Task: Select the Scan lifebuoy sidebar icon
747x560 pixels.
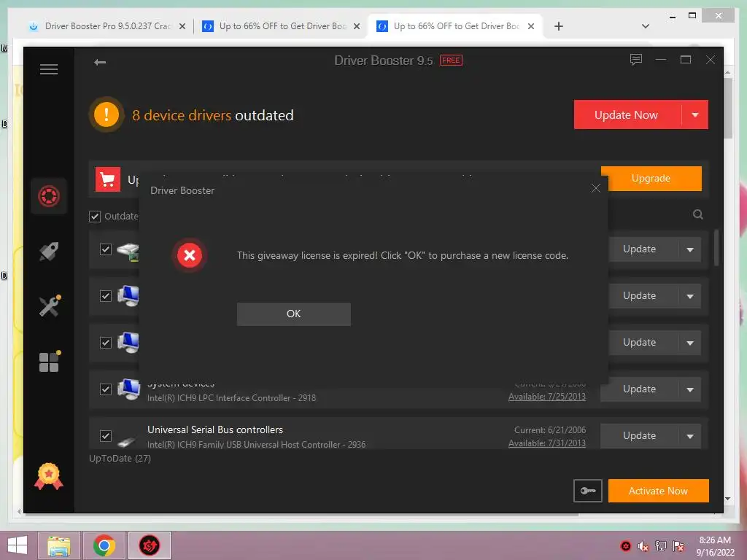Action: coord(49,196)
